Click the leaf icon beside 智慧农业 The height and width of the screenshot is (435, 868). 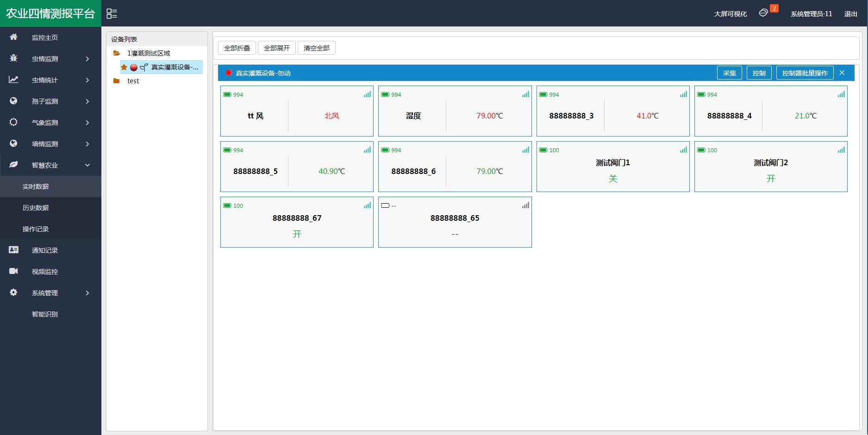13,165
